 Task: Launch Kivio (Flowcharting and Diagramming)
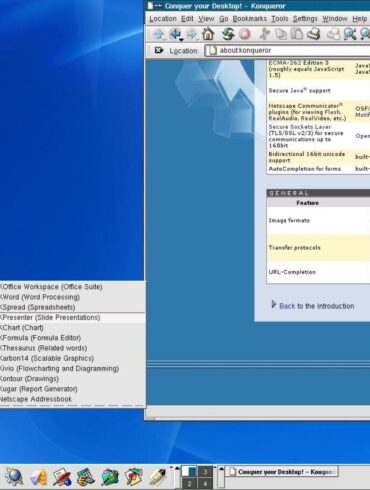[x=72, y=368]
